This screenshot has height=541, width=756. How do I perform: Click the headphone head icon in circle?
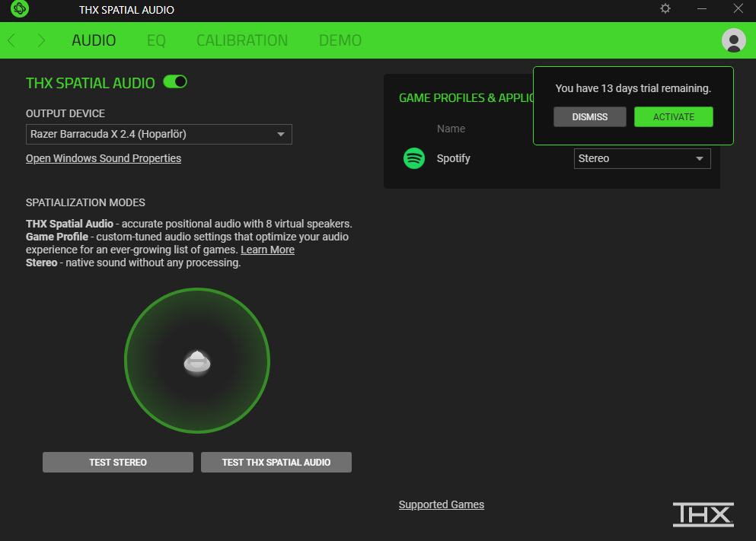click(x=197, y=362)
